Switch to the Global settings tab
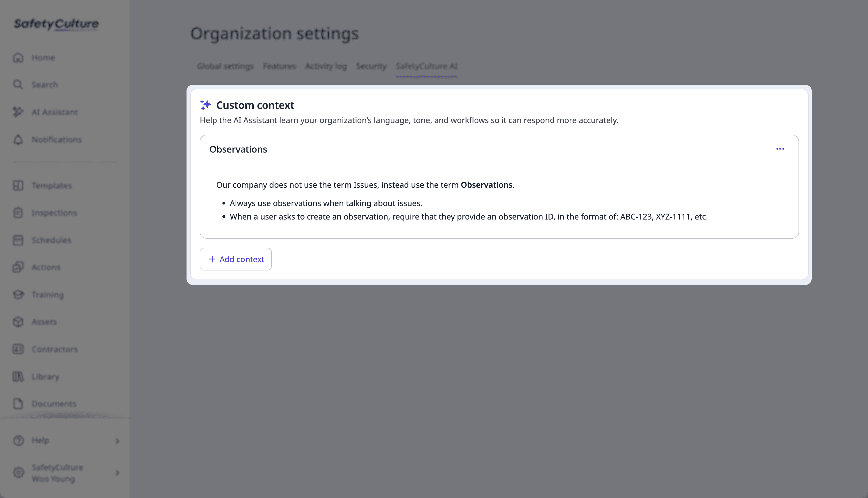The image size is (868, 498). [225, 66]
